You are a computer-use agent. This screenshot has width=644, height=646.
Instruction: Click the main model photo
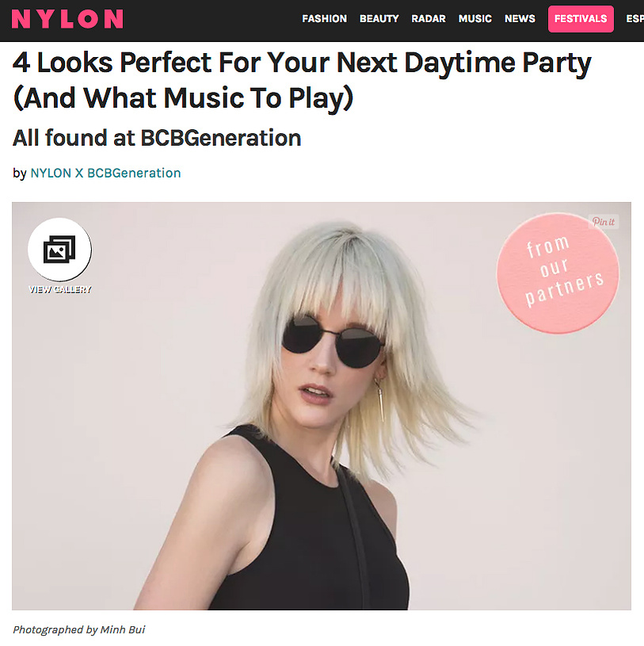click(x=321, y=406)
